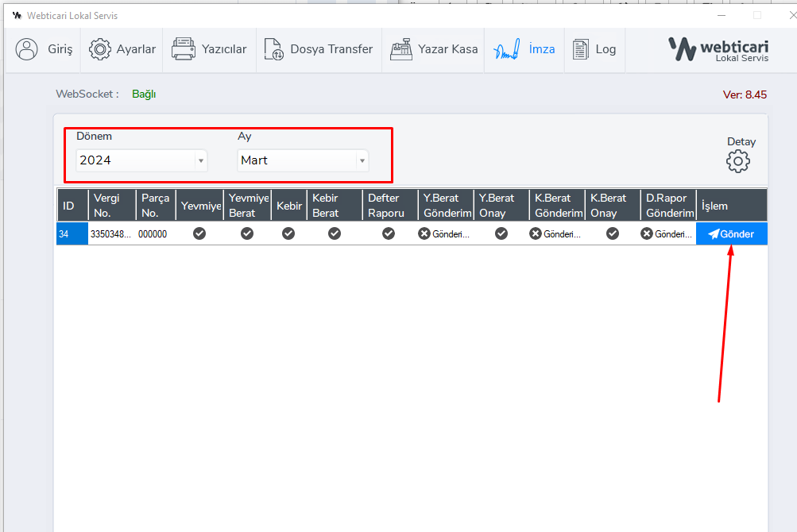
Task: Click the ID column header
Action: tap(72, 206)
